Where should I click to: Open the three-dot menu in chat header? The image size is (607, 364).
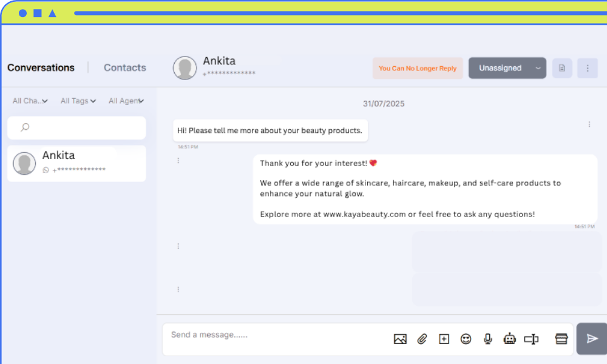588,69
